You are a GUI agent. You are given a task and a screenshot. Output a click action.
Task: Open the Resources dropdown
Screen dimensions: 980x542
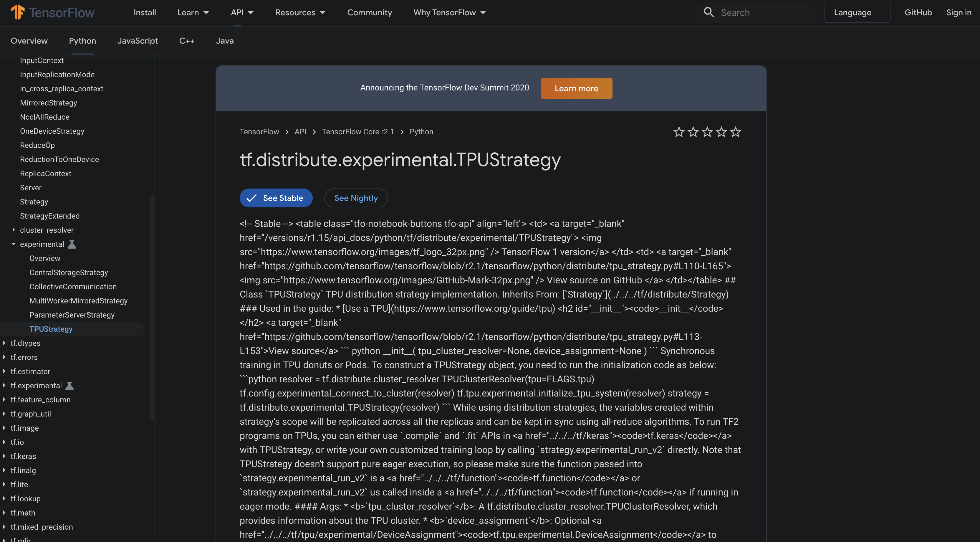[300, 12]
